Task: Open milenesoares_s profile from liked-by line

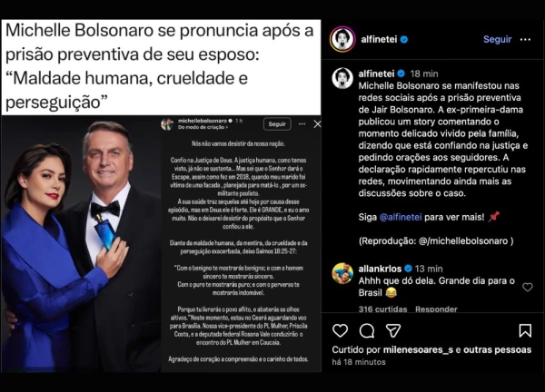Action: click(x=413, y=349)
